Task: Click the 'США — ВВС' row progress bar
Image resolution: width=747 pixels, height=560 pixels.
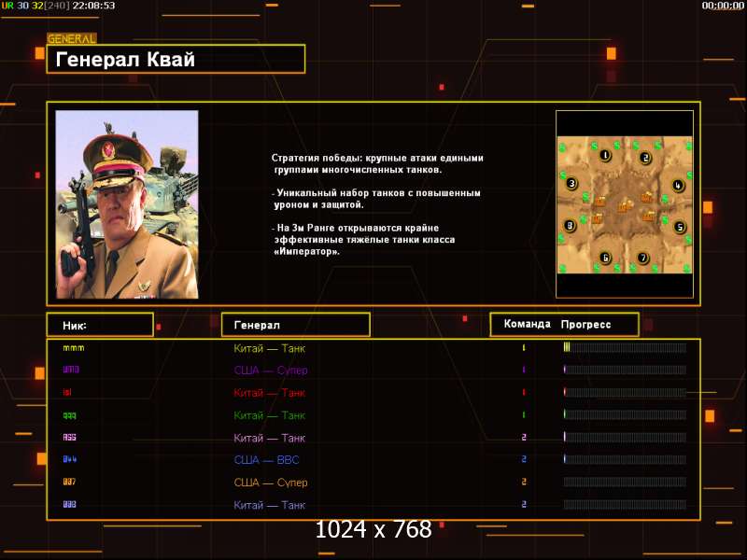Action: click(625, 459)
